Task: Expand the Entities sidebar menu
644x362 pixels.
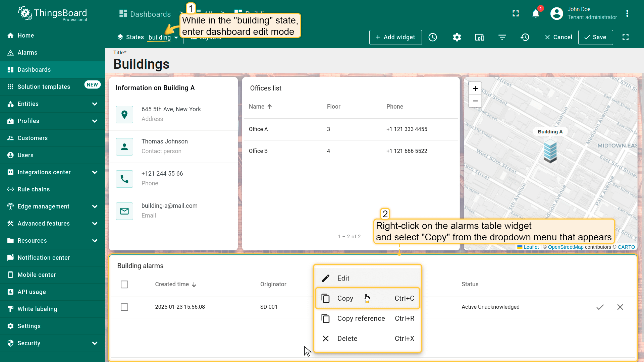Action: (x=53, y=104)
